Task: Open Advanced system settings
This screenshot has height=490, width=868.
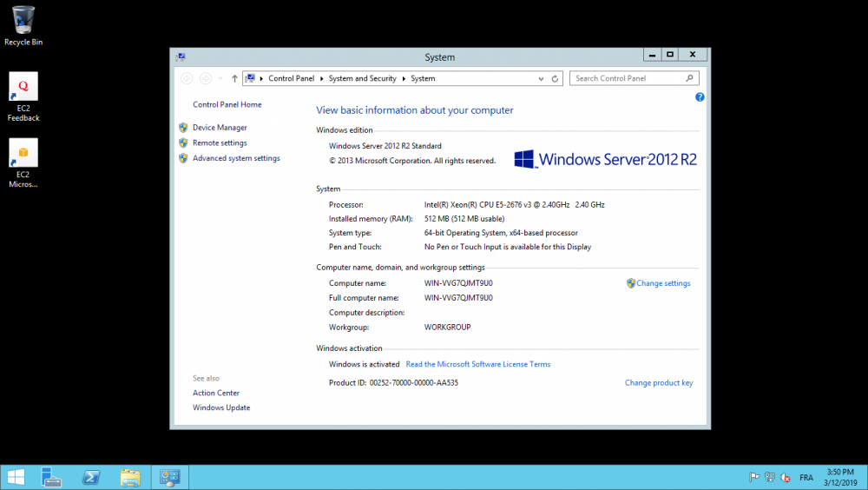Action: pos(236,158)
